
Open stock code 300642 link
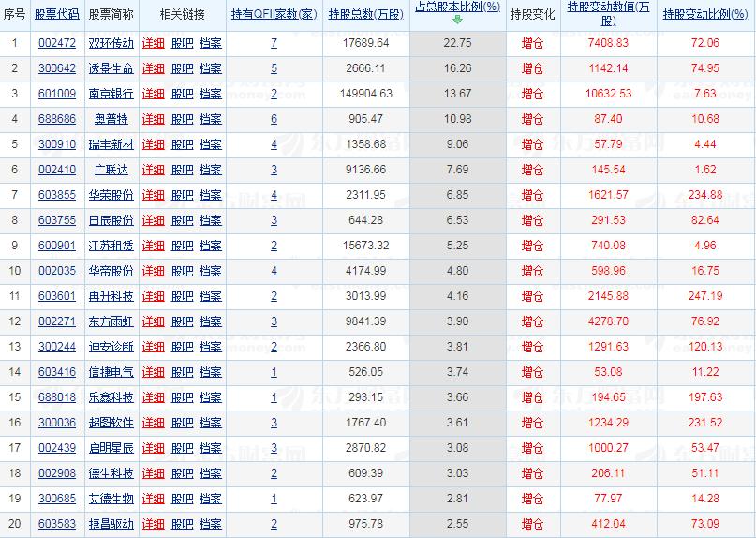(x=57, y=68)
